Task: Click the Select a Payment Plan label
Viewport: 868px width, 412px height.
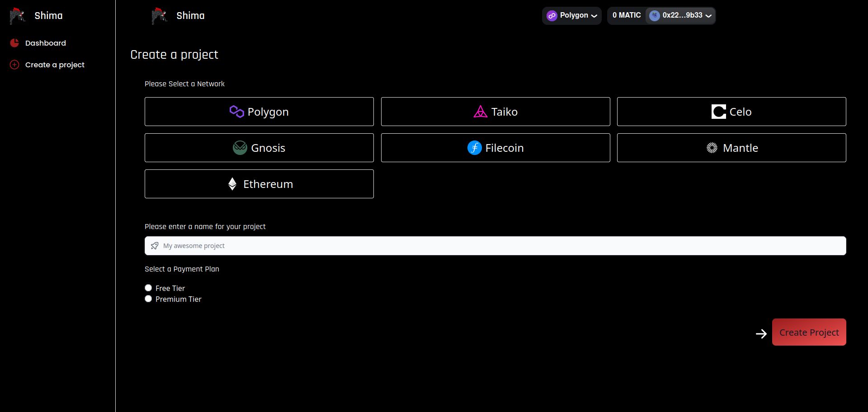Action: click(x=182, y=269)
